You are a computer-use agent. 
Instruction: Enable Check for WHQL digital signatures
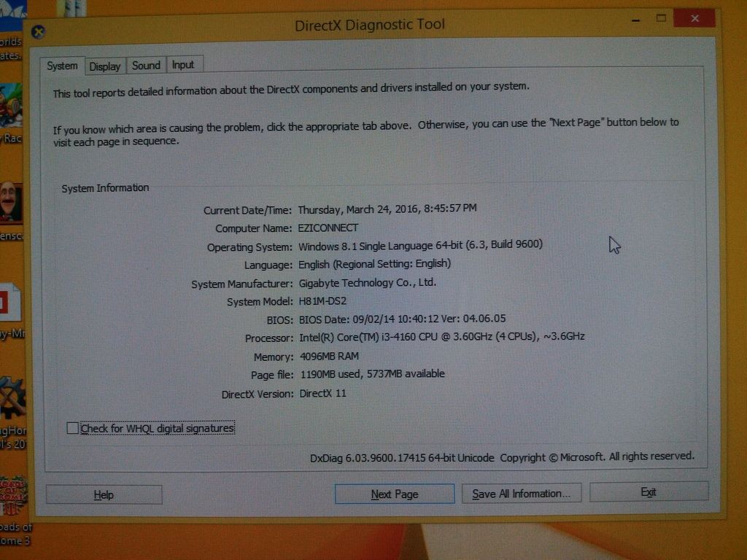click(x=73, y=429)
